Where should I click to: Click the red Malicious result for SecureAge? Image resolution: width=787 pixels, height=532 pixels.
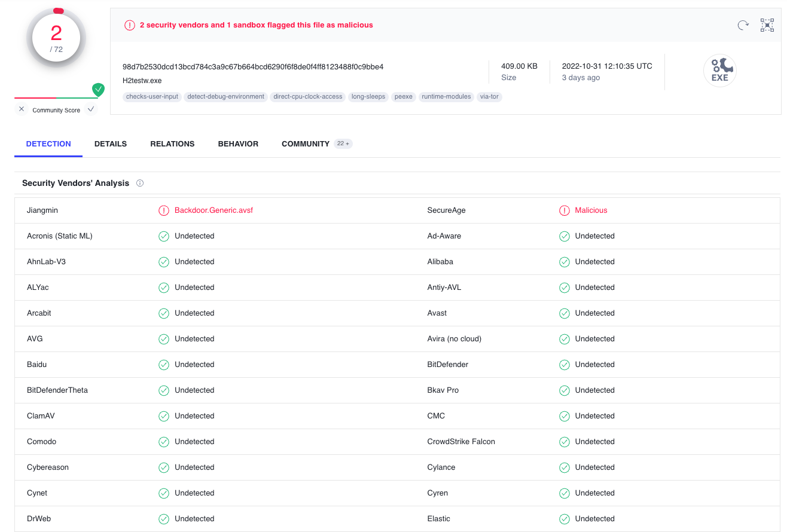point(591,210)
